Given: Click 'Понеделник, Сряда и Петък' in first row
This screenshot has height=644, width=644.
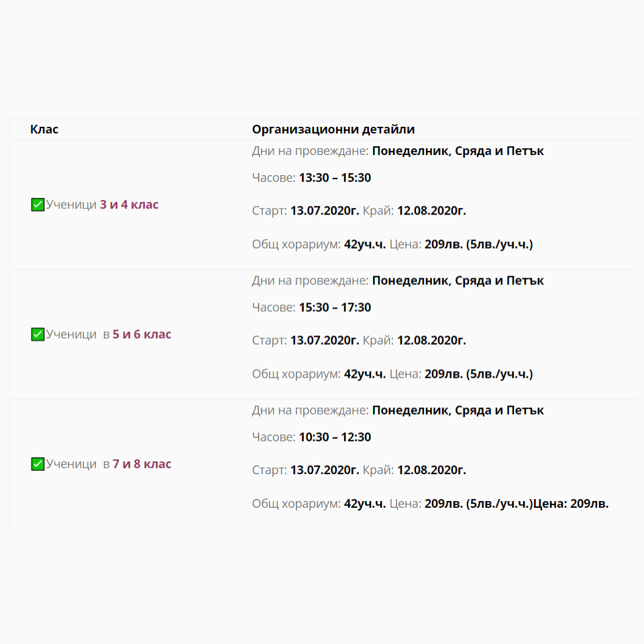Looking at the screenshot, I should pos(458,151).
